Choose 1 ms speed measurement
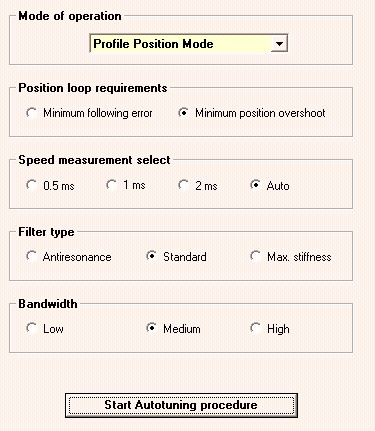This screenshot has height=431, width=375. pyautogui.click(x=112, y=185)
